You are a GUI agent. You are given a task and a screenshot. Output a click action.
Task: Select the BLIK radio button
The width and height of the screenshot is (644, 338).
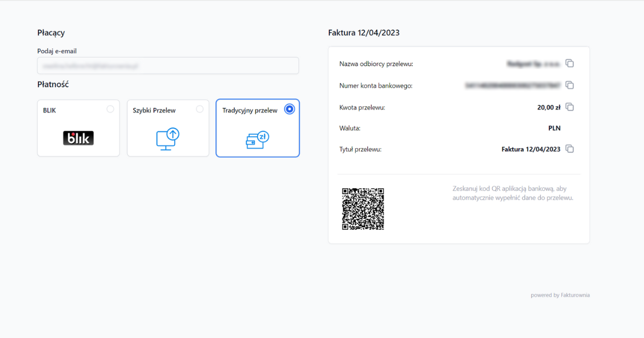click(111, 108)
